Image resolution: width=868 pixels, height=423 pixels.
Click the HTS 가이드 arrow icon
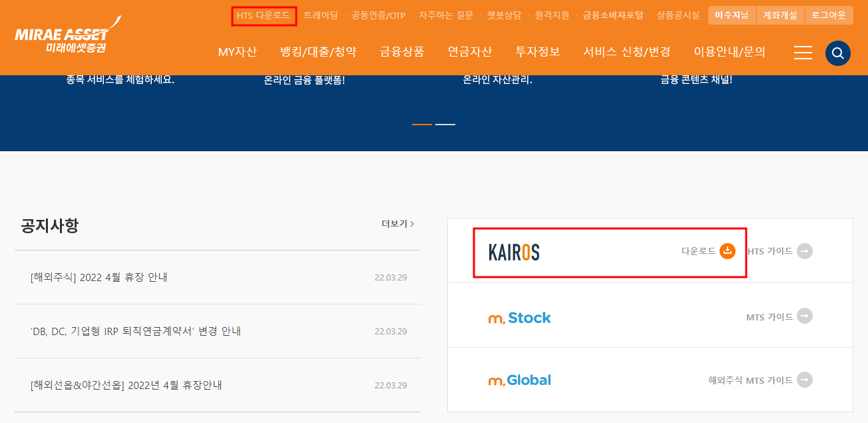pyautogui.click(x=805, y=251)
